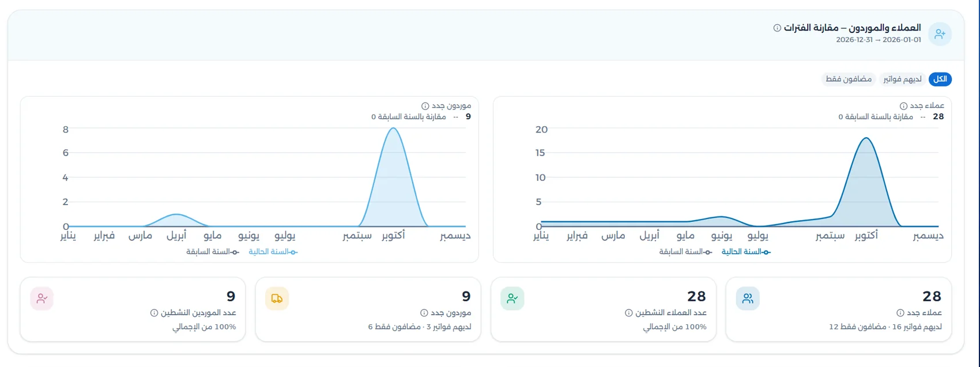The height and width of the screenshot is (367, 980).
Task: Click the text لديهم فواتير 16 · مضافون فقط 12
Action: click(885, 327)
